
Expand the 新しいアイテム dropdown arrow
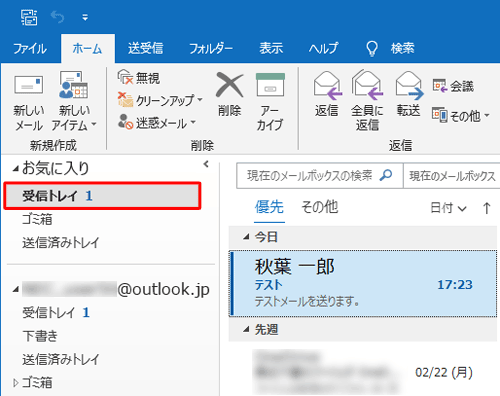click(x=94, y=124)
